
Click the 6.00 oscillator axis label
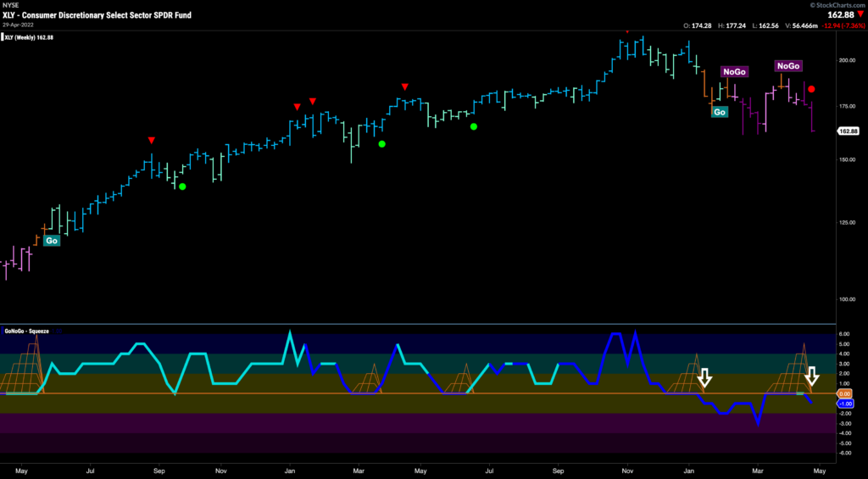point(845,334)
